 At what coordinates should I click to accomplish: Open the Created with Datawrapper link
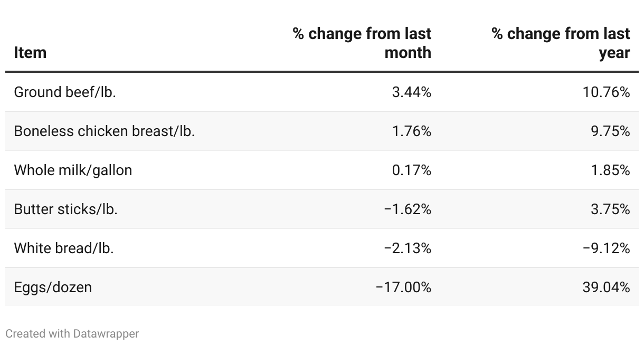[72, 334]
